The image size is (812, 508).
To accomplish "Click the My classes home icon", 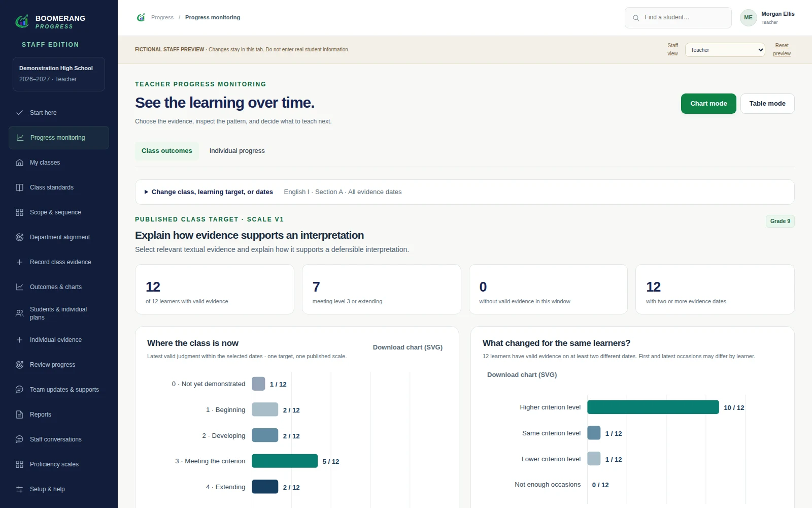I will pos(19,163).
